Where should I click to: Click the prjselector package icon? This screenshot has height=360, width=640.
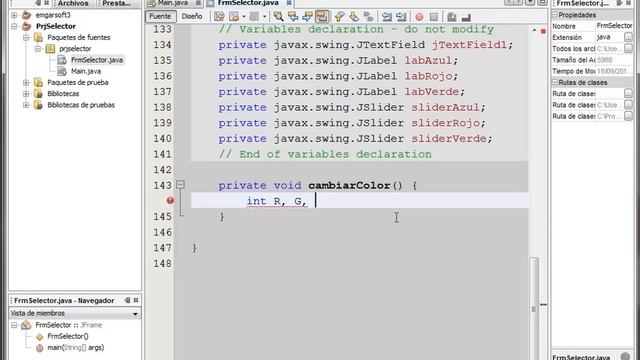(x=50, y=49)
